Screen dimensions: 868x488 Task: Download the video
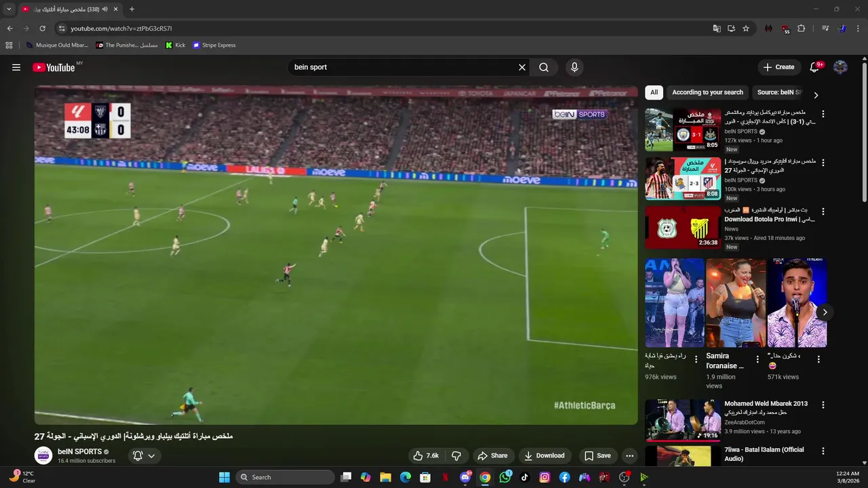pyautogui.click(x=544, y=455)
